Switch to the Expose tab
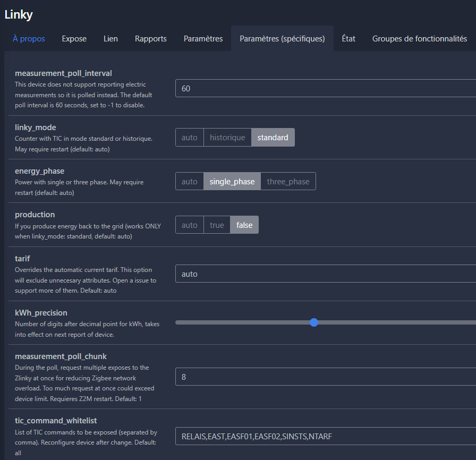The height and width of the screenshot is (460, 476). 74,39
